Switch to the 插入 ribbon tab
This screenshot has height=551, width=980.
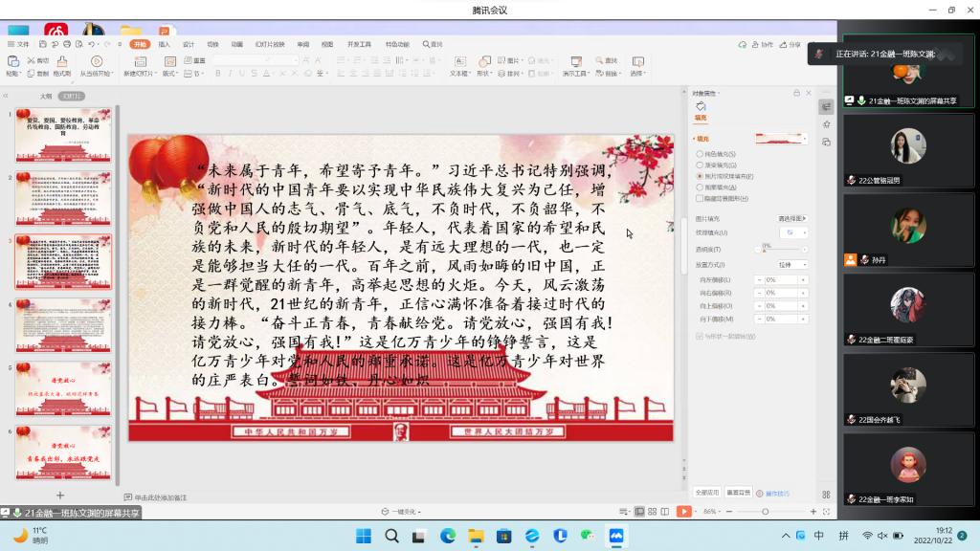point(164,44)
